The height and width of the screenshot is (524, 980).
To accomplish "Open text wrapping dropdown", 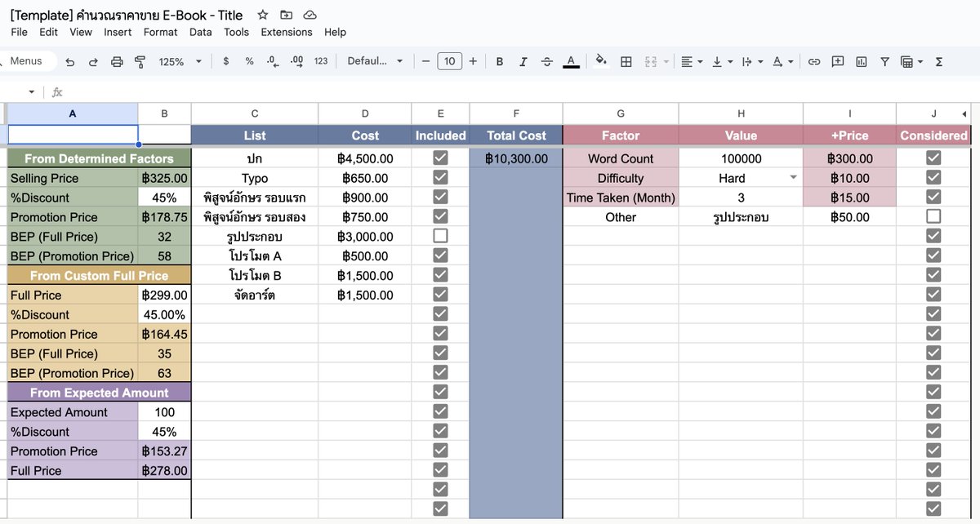I will coord(752,61).
